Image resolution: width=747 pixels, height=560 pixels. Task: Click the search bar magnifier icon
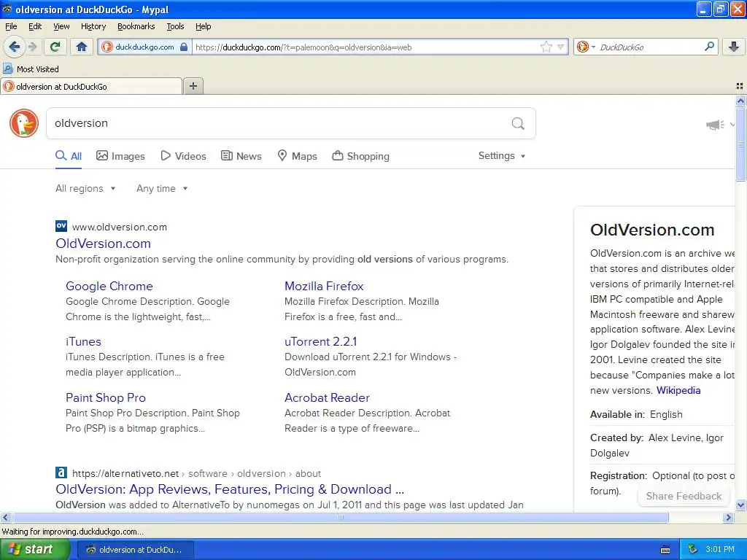pos(709,47)
